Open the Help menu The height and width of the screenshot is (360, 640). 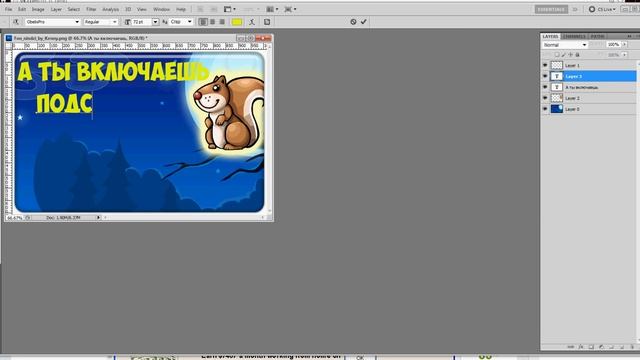(x=181, y=9)
